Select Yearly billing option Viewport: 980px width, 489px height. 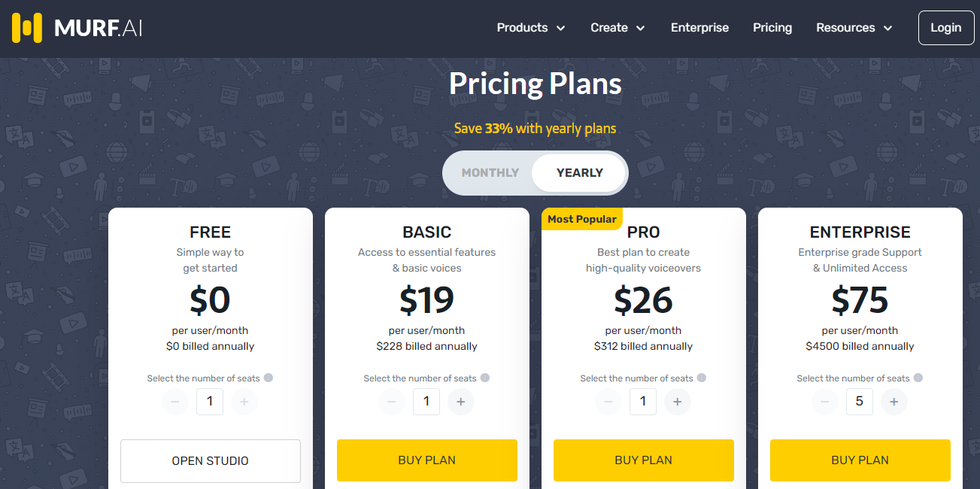click(x=579, y=173)
